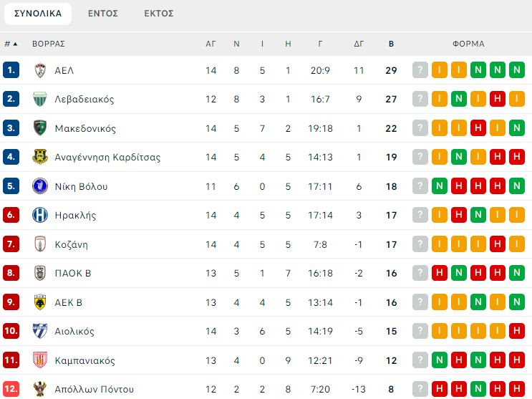Open the Καμπανιακός team page link
Viewport: 532px width, 399px height.
(84, 360)
